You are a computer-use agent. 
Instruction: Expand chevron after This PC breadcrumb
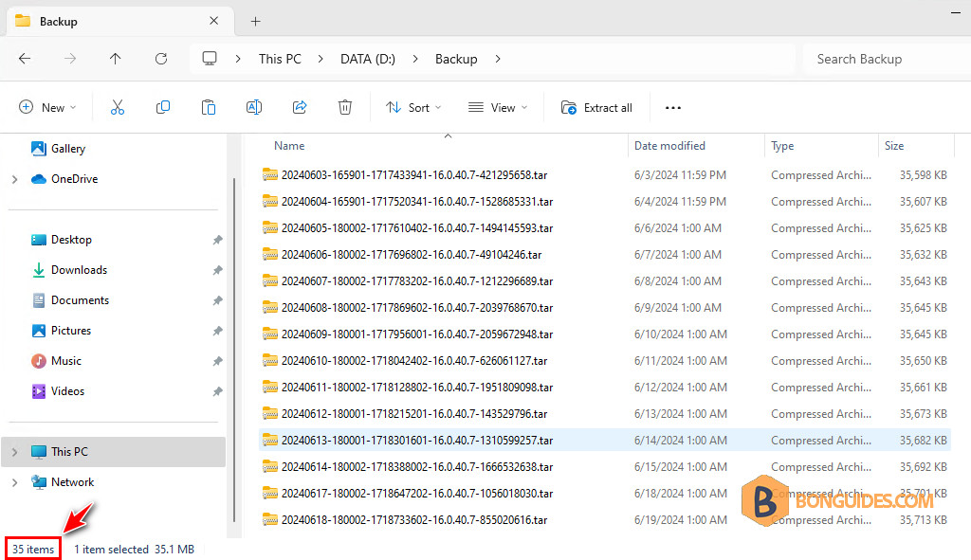[x=321, y=59]
